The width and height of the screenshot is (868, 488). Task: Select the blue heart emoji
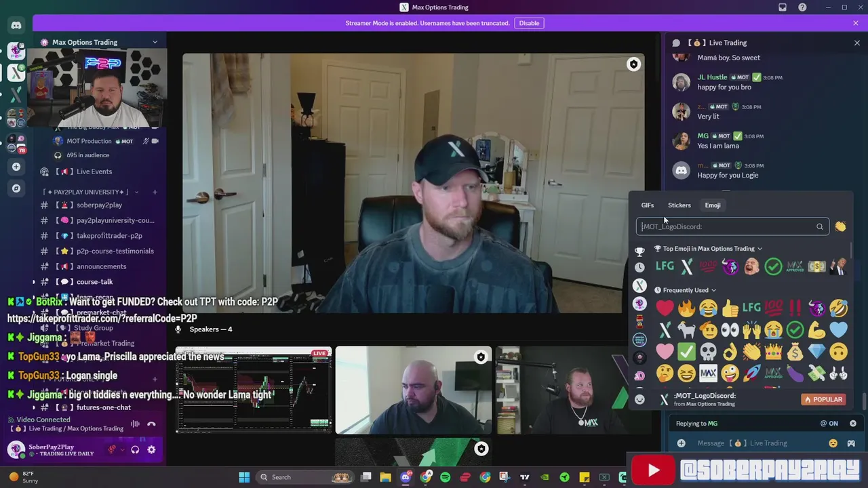[838, 330]
